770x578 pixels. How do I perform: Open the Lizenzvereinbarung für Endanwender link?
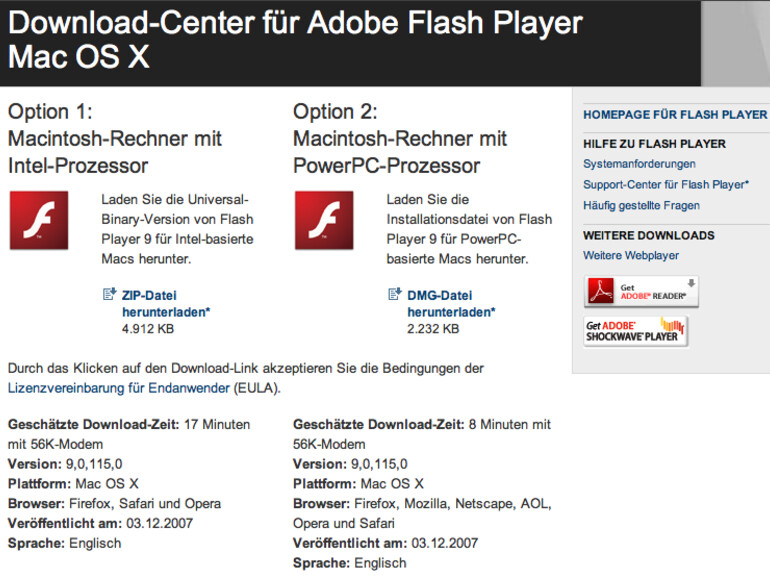pos(119,387)
